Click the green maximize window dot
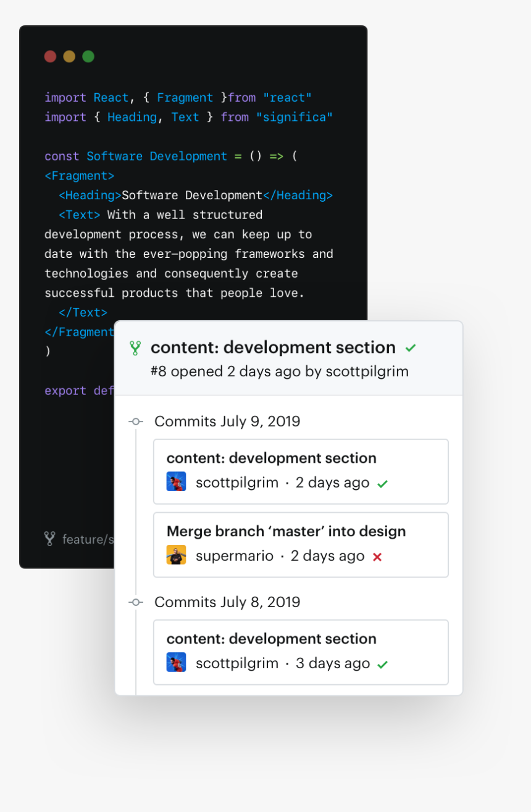This screenshot has height=812, width=531. click(88, 57)
